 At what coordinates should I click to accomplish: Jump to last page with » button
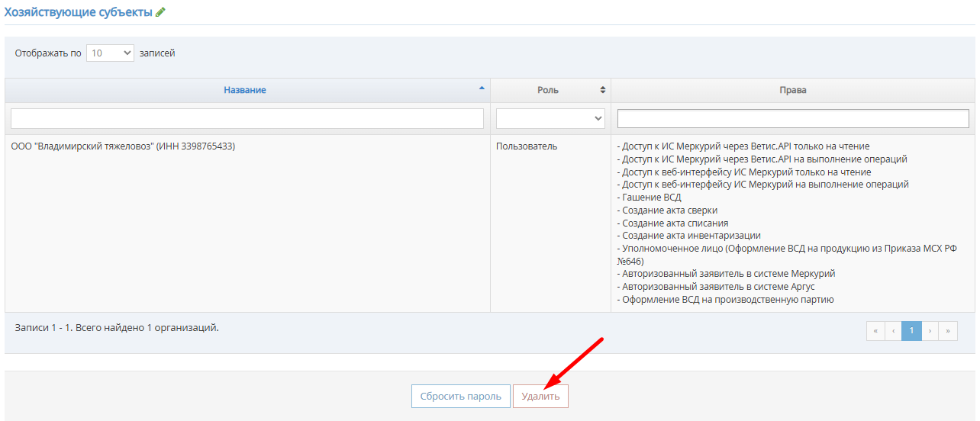point(948,330)
